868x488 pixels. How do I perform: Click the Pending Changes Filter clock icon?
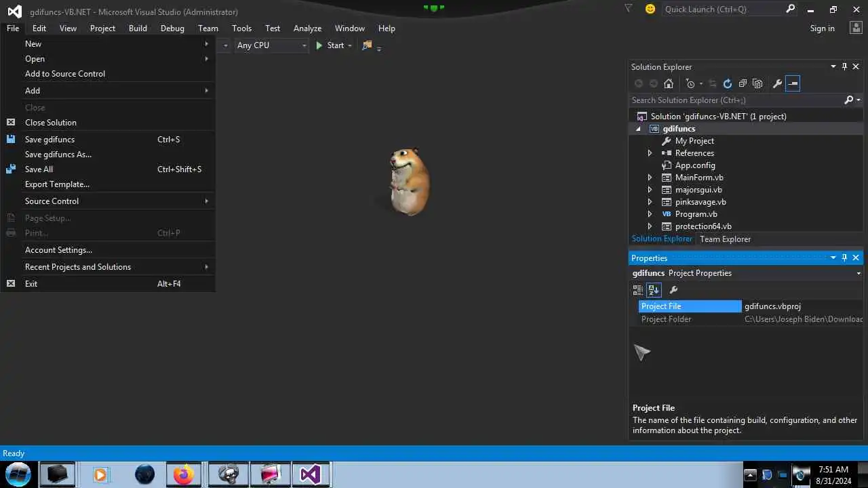point(690,83)
